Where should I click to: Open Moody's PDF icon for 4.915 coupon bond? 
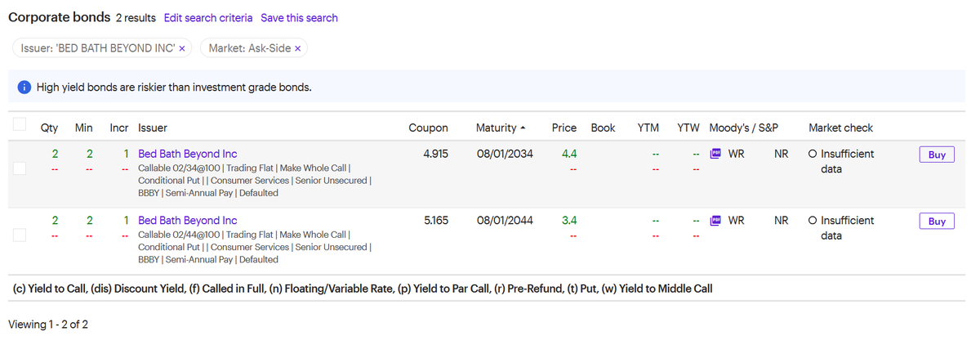pyautogui.click(x=716, y=153)
